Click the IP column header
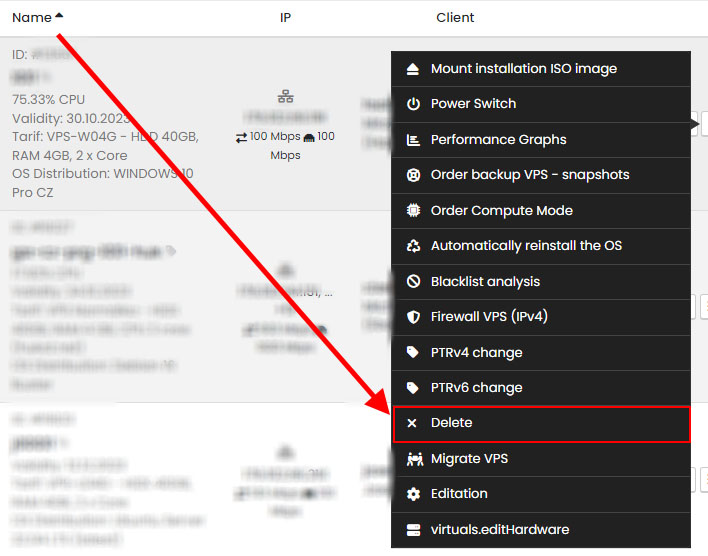Image resolution: width=708 pixels, height=556 pixels. (x=285, y=18)
